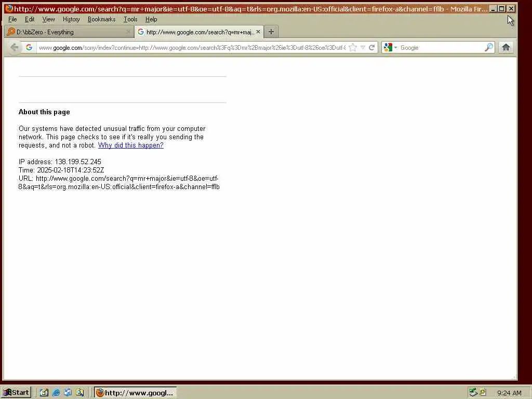Image resolution: width=532 pixels, height=399 pixels.
Task: Minimize the Firefox window
Action: (493, 9)
